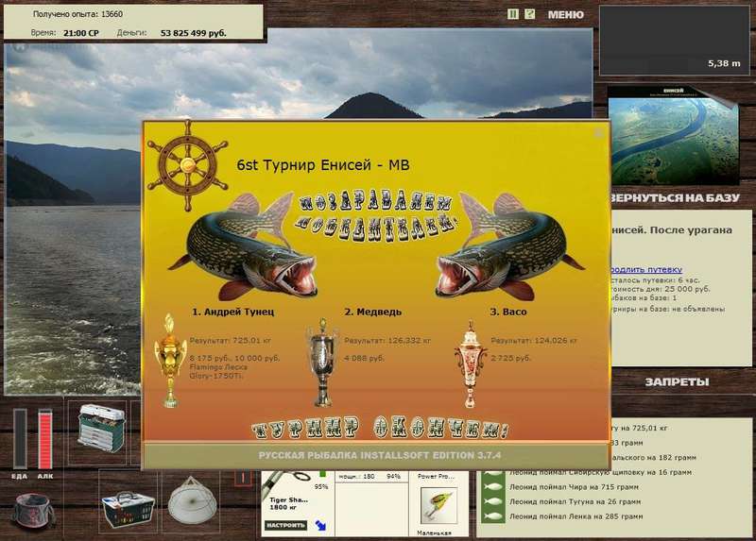
Task: Click ВЕРНУТЬСЯ НА БАЗУ button
Action: (x=675, y=197)
